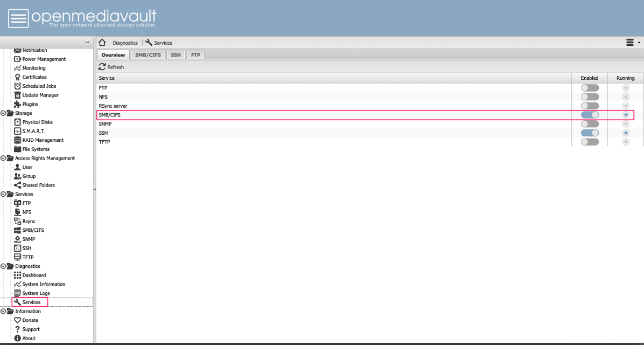Viewport: 644px width, 345px height.
Task: Click the Group people icon
Action: point(17,176)
